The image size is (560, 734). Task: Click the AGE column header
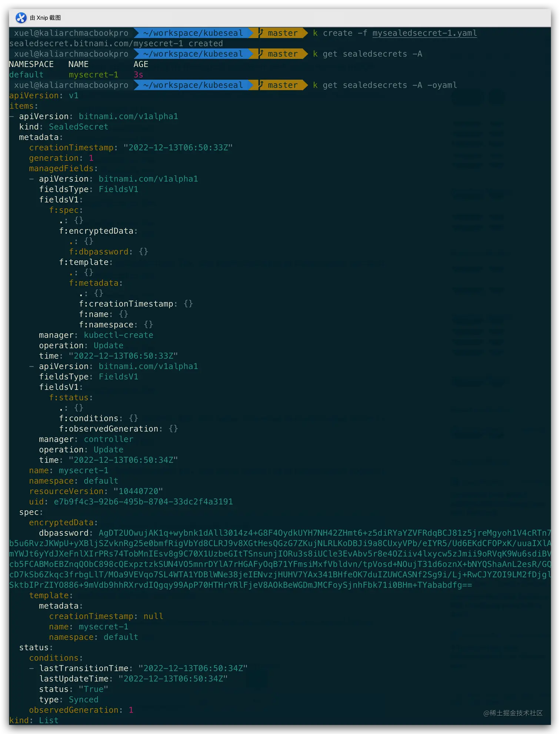pos(141,64)
